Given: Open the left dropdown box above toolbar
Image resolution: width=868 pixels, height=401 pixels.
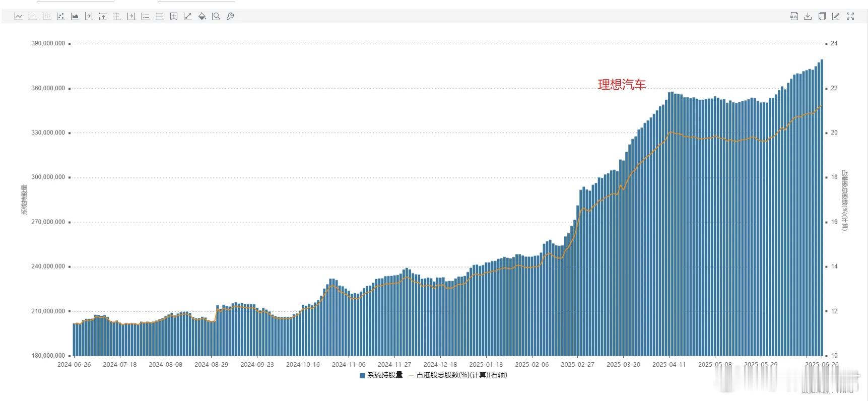Looking at the screenshot, I should pos(76,1).
